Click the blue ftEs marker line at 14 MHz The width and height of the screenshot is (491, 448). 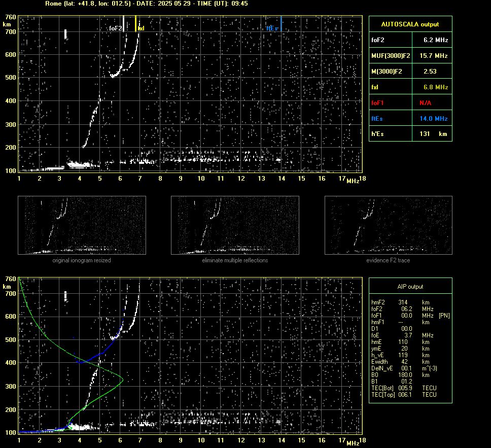click(x=281, y=23)
